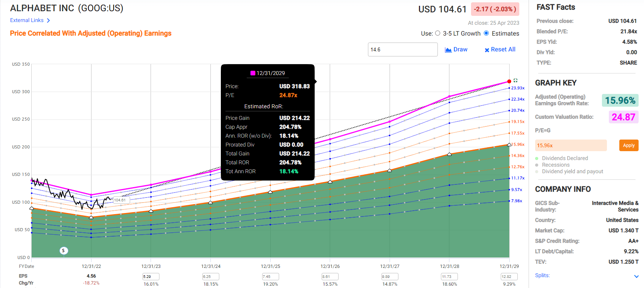Select the 3-5 LT Growth radio option
The image size is (644, 288).
coord(437,33)
